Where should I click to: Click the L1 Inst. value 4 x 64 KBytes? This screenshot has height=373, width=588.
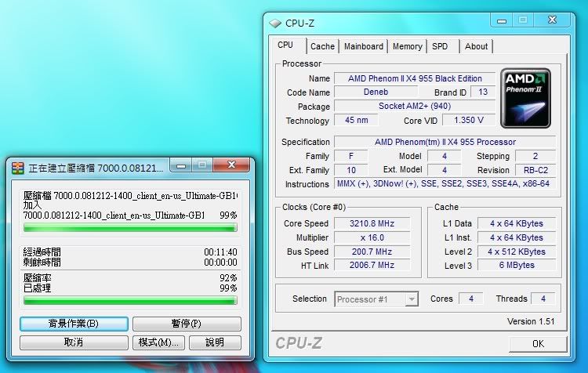[x=517, y=237]
